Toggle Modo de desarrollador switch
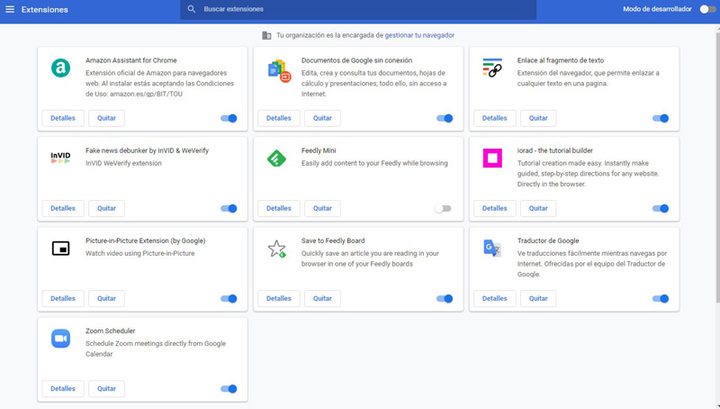This screenshot has width=720, height=409. point(707,9)
